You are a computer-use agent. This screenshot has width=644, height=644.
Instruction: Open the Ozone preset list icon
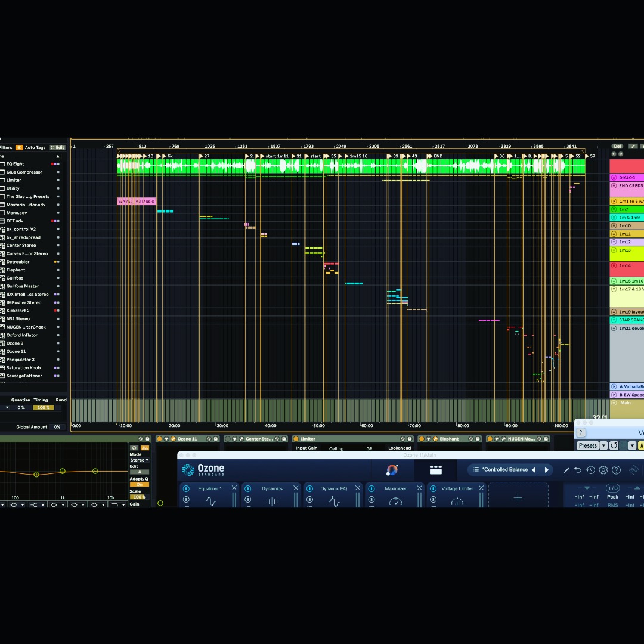476,469
